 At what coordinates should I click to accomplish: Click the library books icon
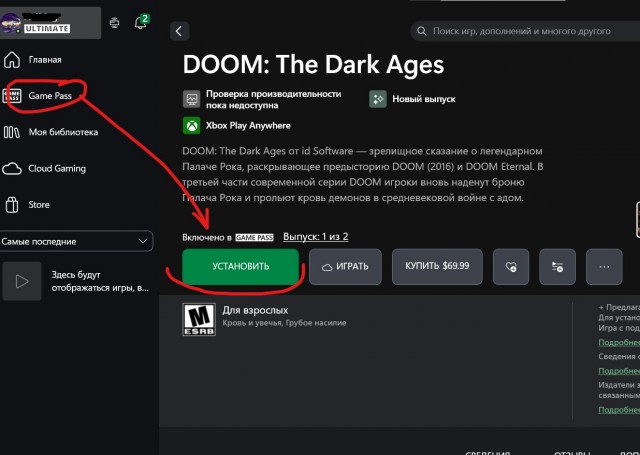pyautogui.click(x=11, y=132)
